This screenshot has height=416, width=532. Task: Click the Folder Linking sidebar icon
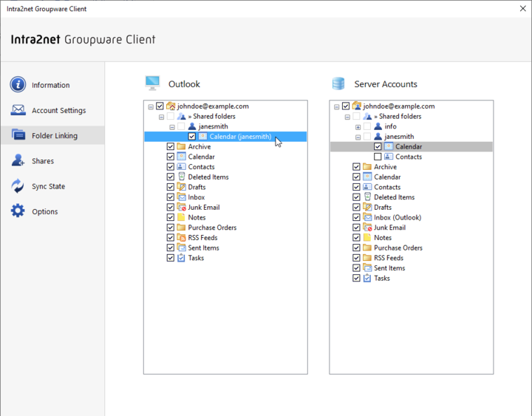tap(18, 135)
